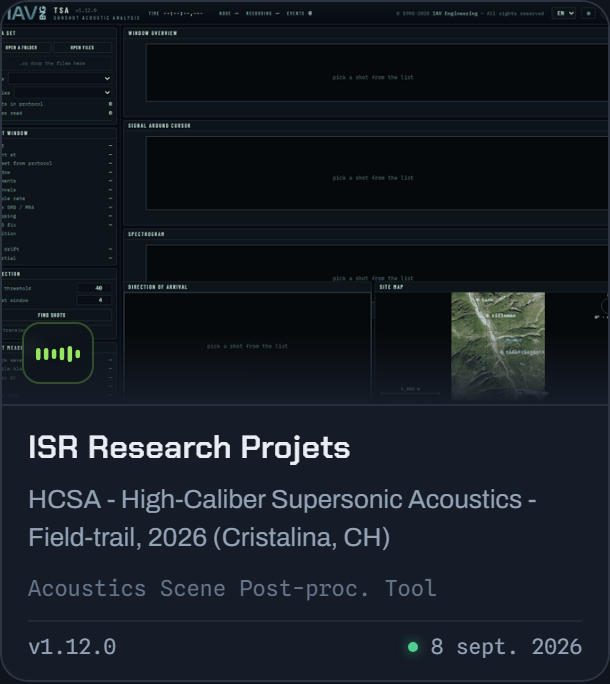Click the Direction of Arrival plot area
Viewport: 610px width, 684px height.
click(247, 346)
